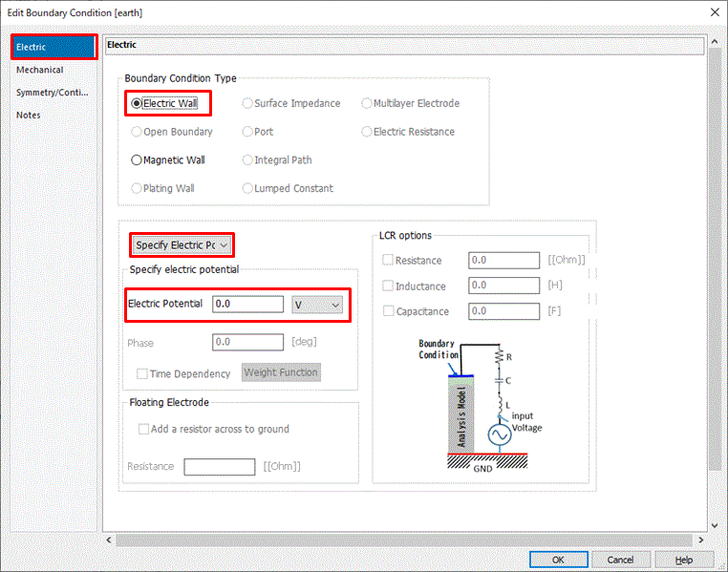Open the Symmetry/Conti... tab

pyautogui.click(x=52, y=93)
